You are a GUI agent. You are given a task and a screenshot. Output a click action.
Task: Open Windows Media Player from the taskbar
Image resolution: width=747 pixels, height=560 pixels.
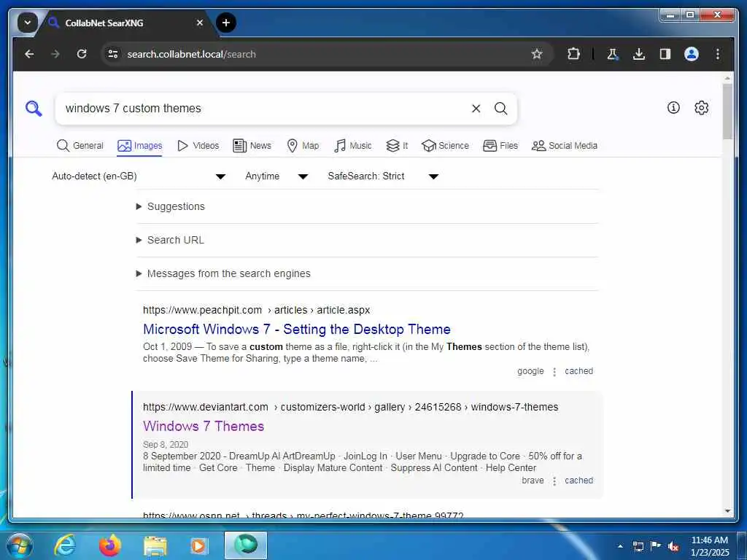click(x=198, y=545)
